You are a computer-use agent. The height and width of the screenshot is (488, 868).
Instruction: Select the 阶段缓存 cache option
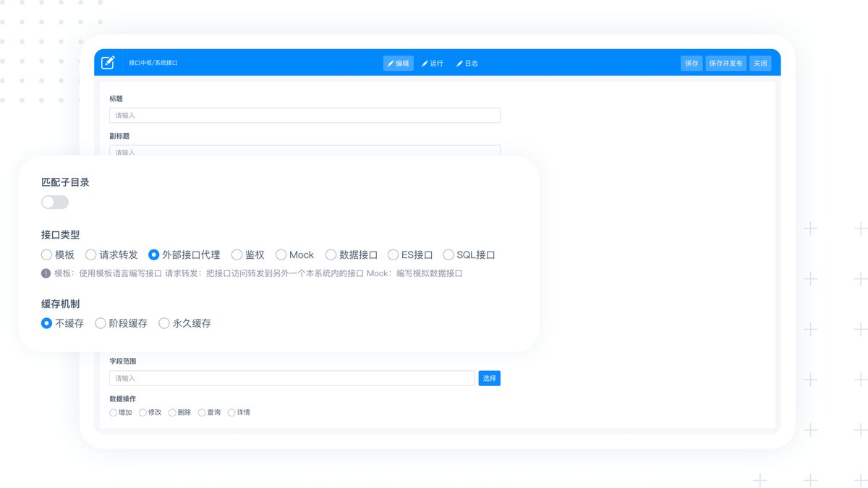coord(122,323)
